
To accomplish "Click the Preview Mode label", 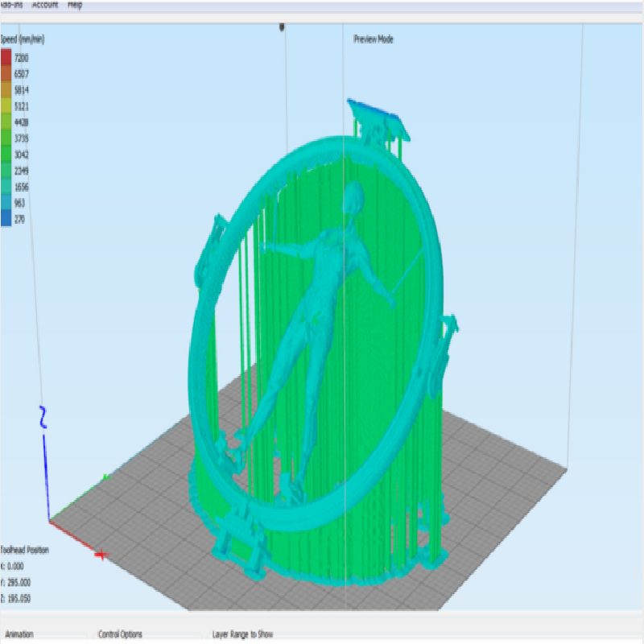I will [374, 39].
